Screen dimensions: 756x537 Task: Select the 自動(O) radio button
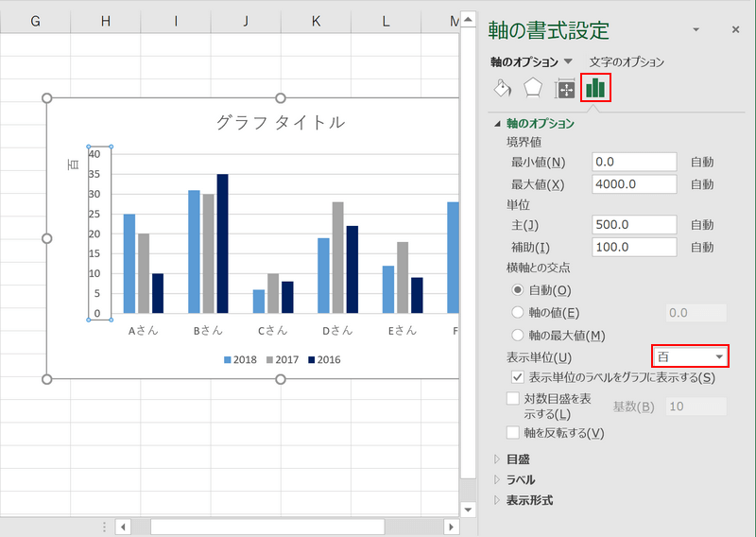click(x=517, y=290)
